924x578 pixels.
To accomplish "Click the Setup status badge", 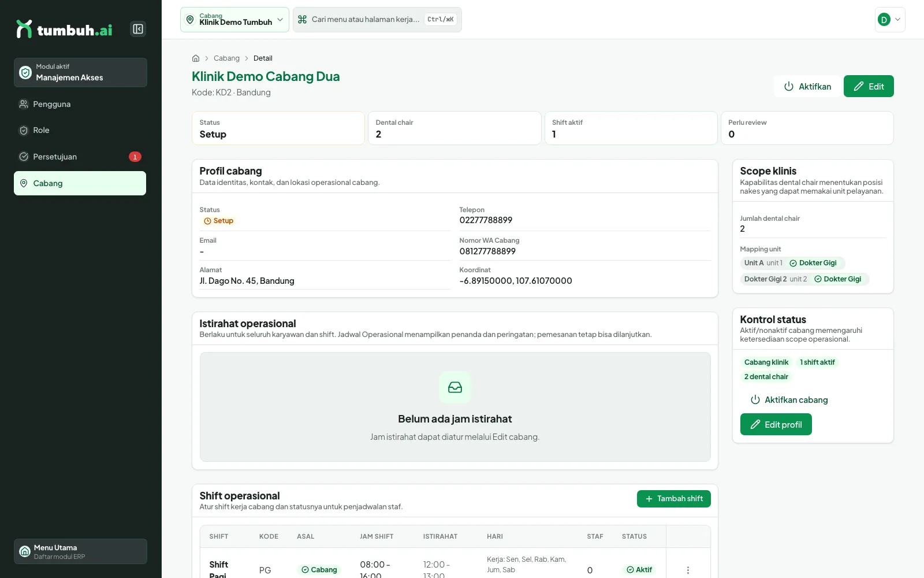I will click(218, 221).
